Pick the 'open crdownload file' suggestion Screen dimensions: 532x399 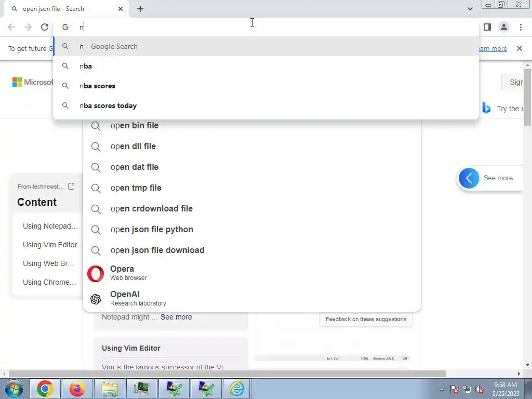click(252, 209)
